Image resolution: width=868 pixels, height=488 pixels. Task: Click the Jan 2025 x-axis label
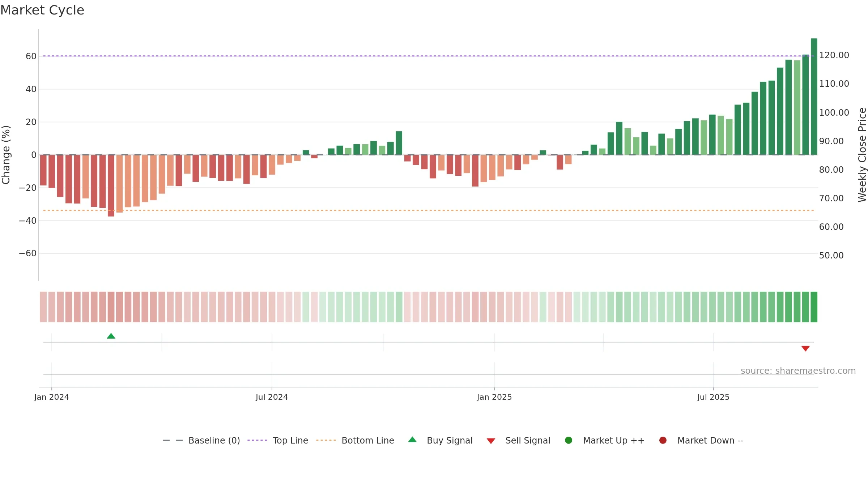494,397
